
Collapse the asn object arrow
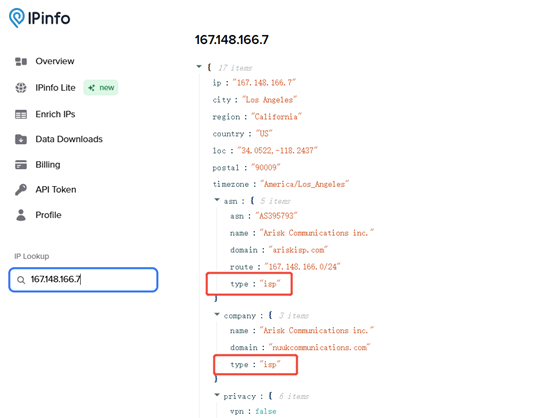[217, 200]
